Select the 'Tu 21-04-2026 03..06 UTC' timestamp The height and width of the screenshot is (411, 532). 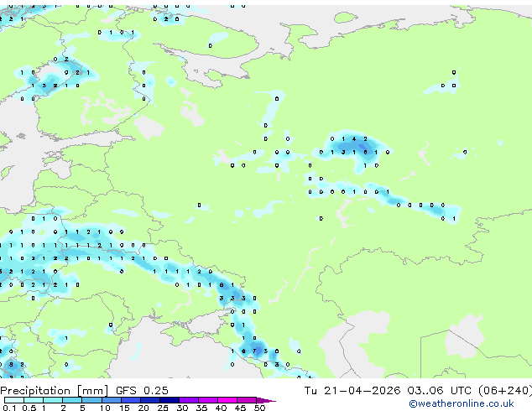coord(389,391)
